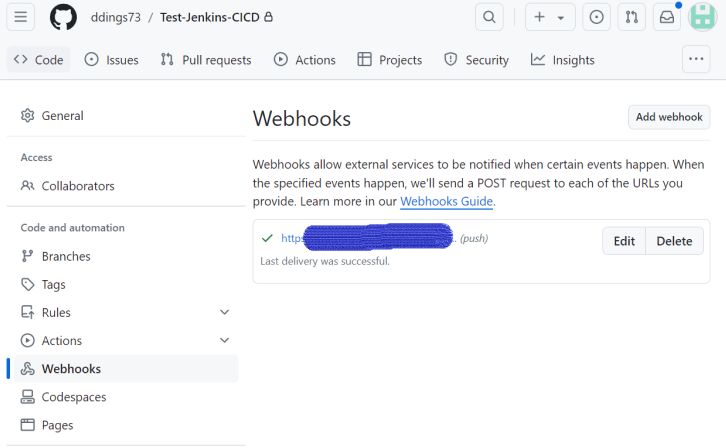Expand the create-new dropdown caret

[561, 18]
